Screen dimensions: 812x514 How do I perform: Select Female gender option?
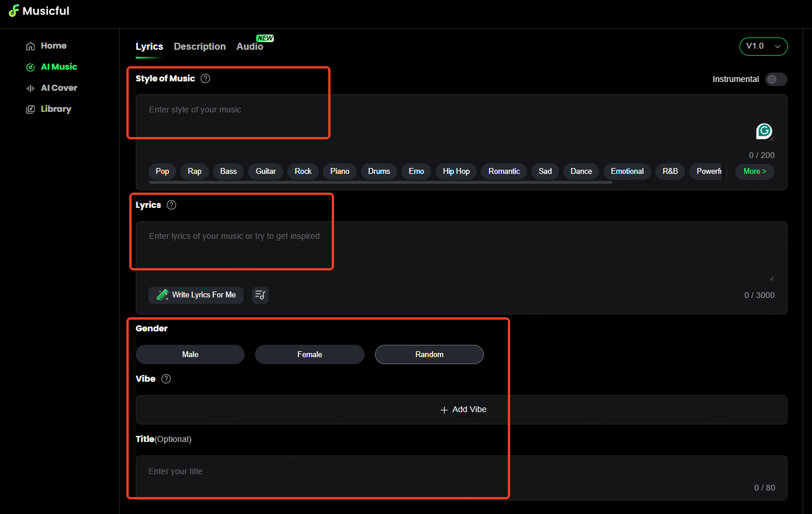coord(309,354)
